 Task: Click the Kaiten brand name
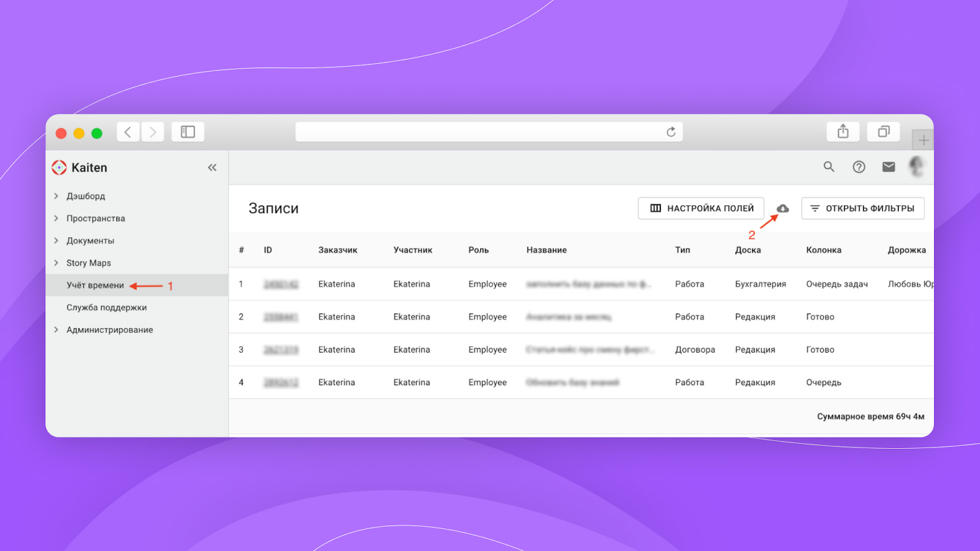tap(89, 167)
